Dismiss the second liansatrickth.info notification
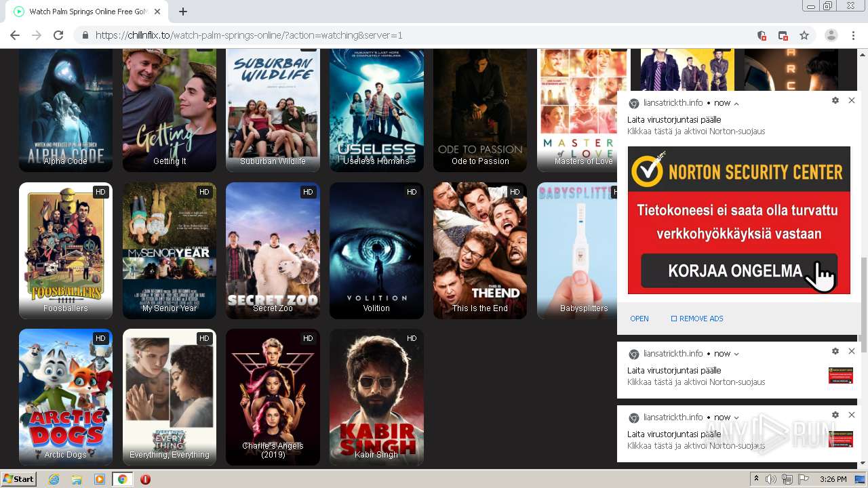The width and height of the screenshot is (868, 488). pos(852,351)
